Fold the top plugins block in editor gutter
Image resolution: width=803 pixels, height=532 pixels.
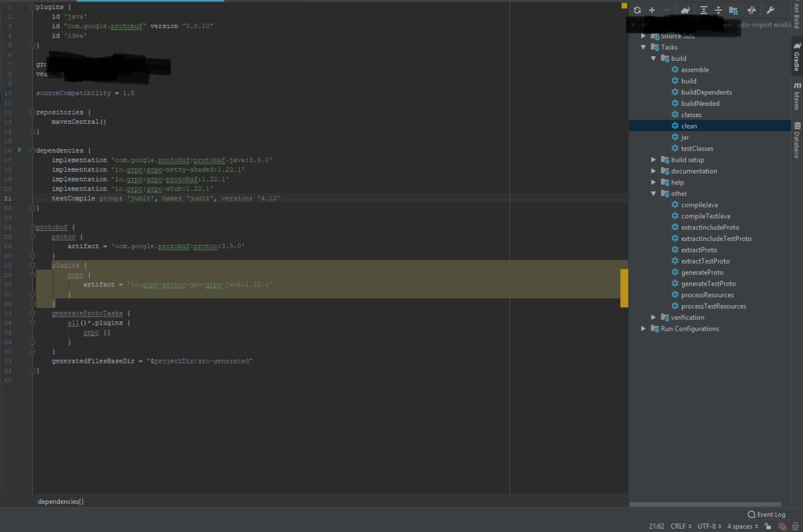tap(31, 7)
